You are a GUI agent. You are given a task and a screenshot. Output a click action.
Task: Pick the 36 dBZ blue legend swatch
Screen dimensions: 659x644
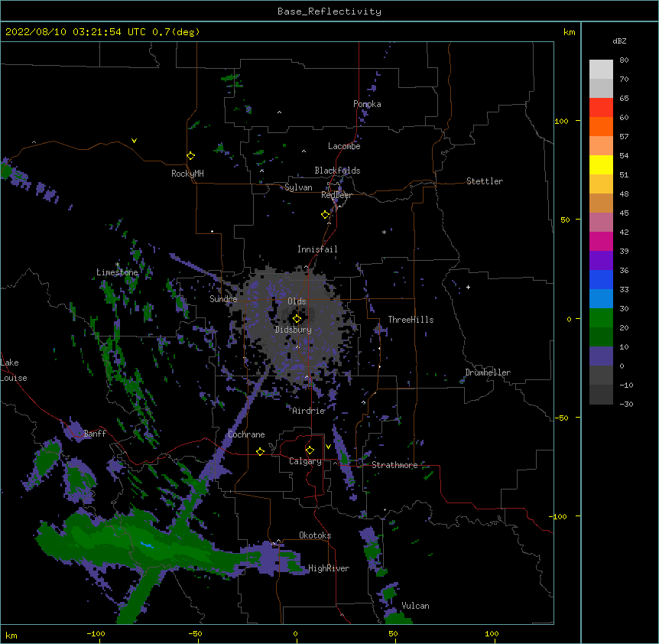click(601, 279)
